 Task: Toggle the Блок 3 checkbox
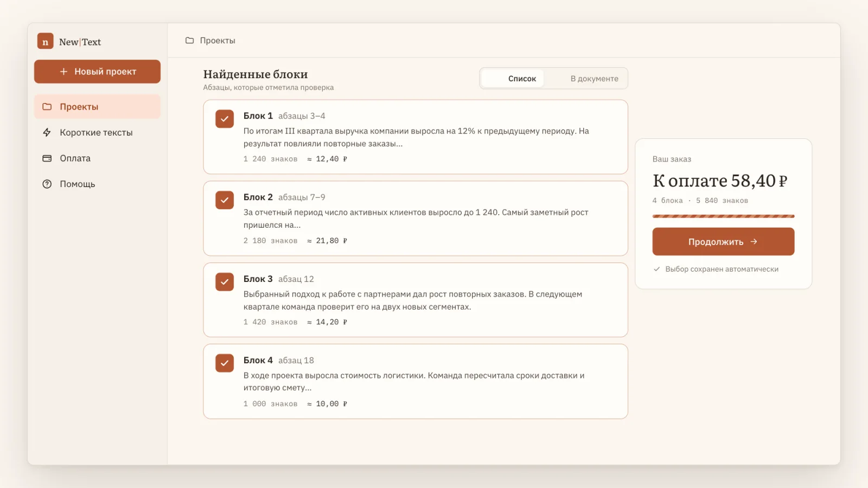point(225,282)
